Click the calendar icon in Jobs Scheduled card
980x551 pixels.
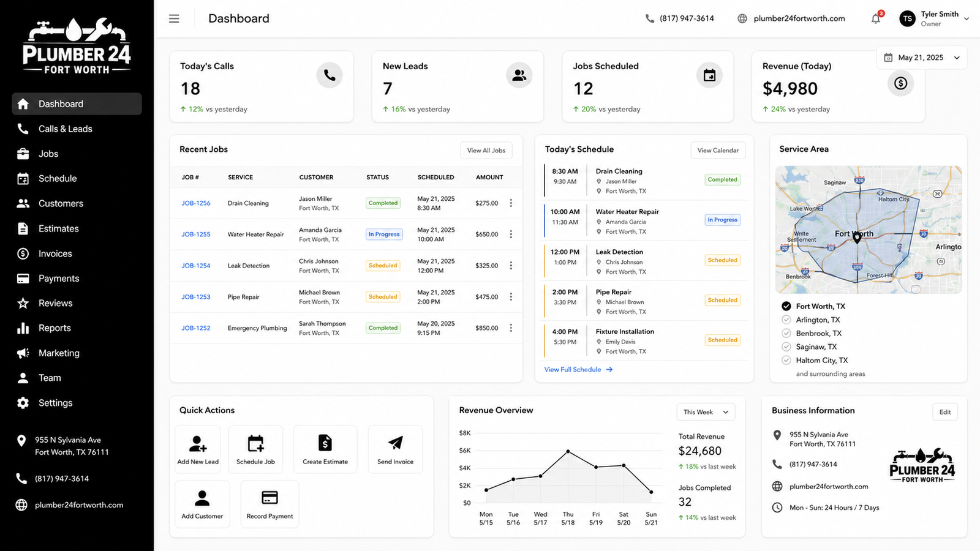coord(709,75)
